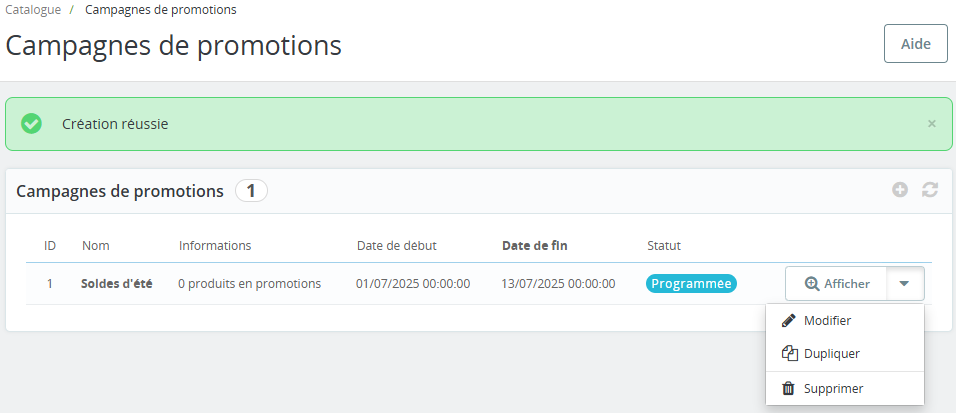
Task: Click the green success checkmark icon
Action: pyautogui.click(x=31, y=124)
